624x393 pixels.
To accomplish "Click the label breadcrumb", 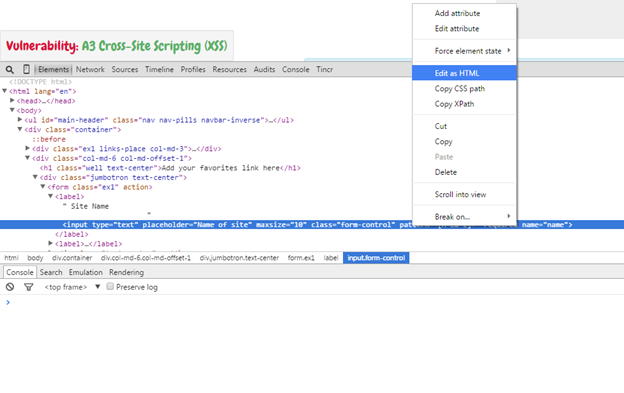I will [x=331, y=258].
